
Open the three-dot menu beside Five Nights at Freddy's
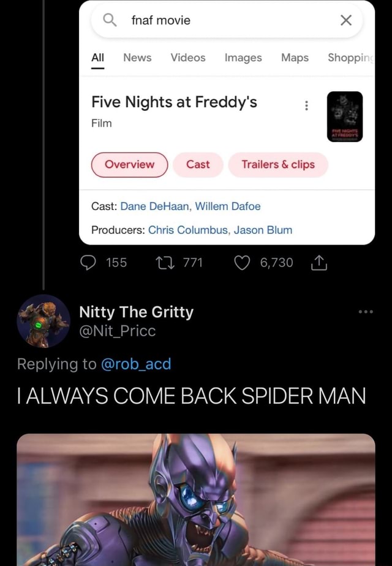[306, 105]
